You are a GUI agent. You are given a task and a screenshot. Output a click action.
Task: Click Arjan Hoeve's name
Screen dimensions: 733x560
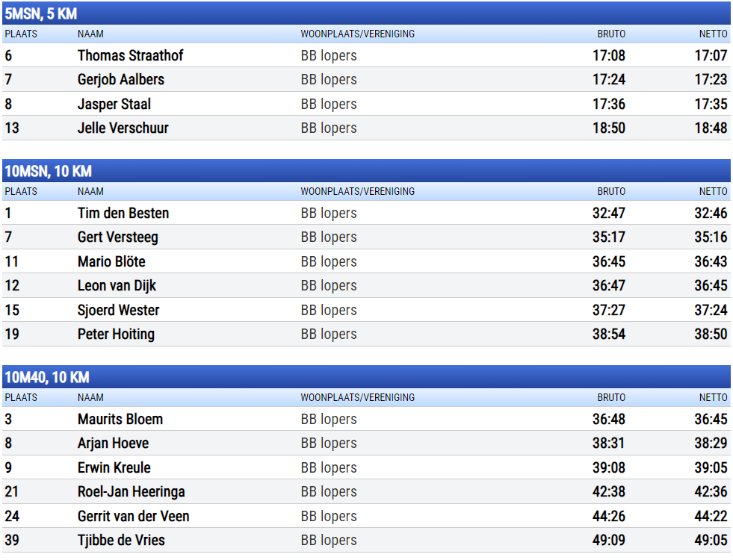(x=113, y=443)
